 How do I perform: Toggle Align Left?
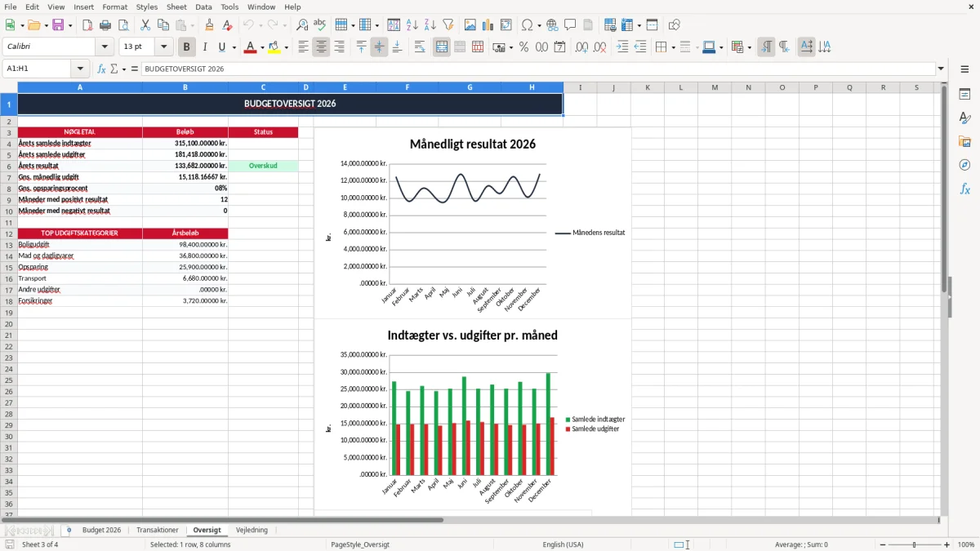pos(303,47)
